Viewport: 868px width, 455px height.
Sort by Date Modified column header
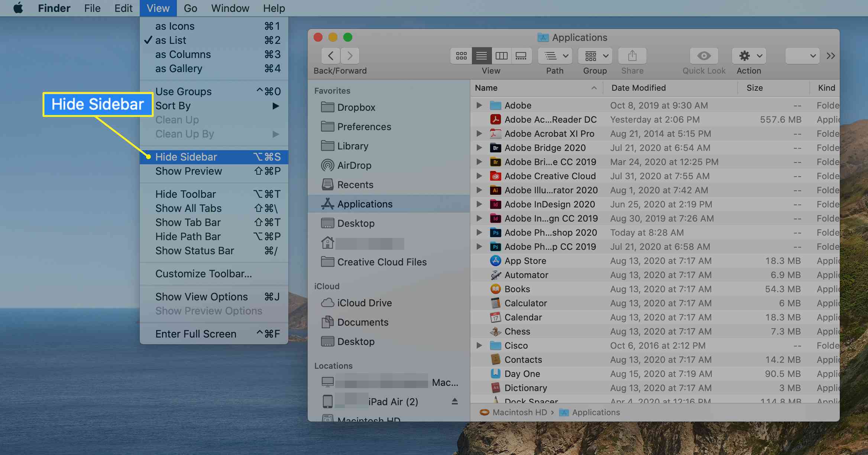point(670,88)
